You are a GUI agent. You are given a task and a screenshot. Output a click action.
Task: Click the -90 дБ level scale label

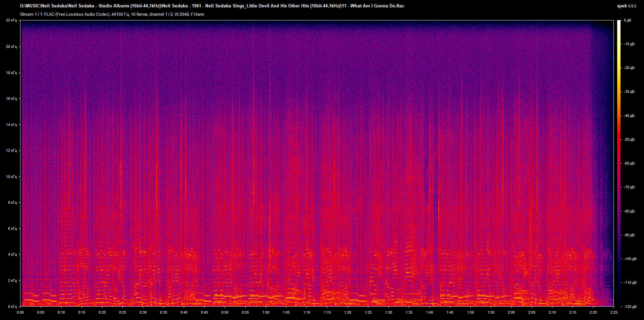pos(629,235)
